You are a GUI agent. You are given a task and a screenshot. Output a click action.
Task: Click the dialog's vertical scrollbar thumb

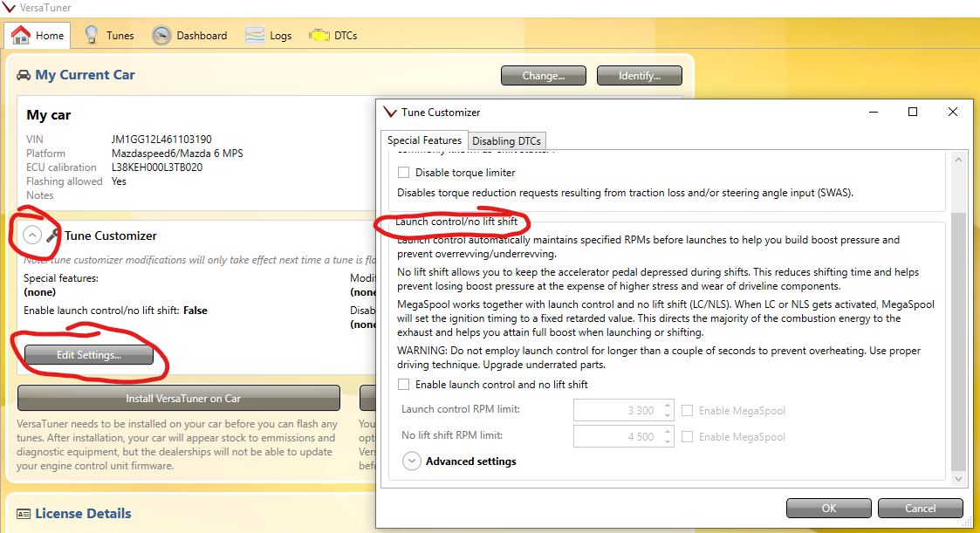pyautogui.click(x=958, y=342)
